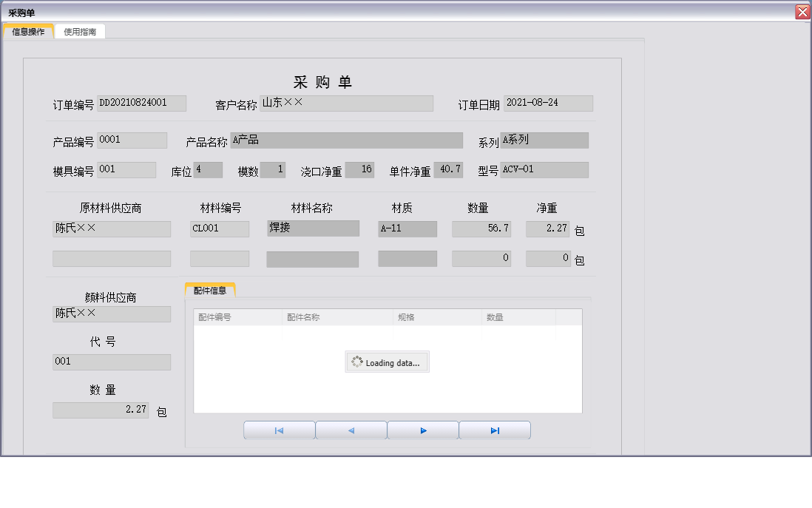Go to the next record
Image resolution: width=812 pixels, height=508 pixels.
[x=422, y=429]
